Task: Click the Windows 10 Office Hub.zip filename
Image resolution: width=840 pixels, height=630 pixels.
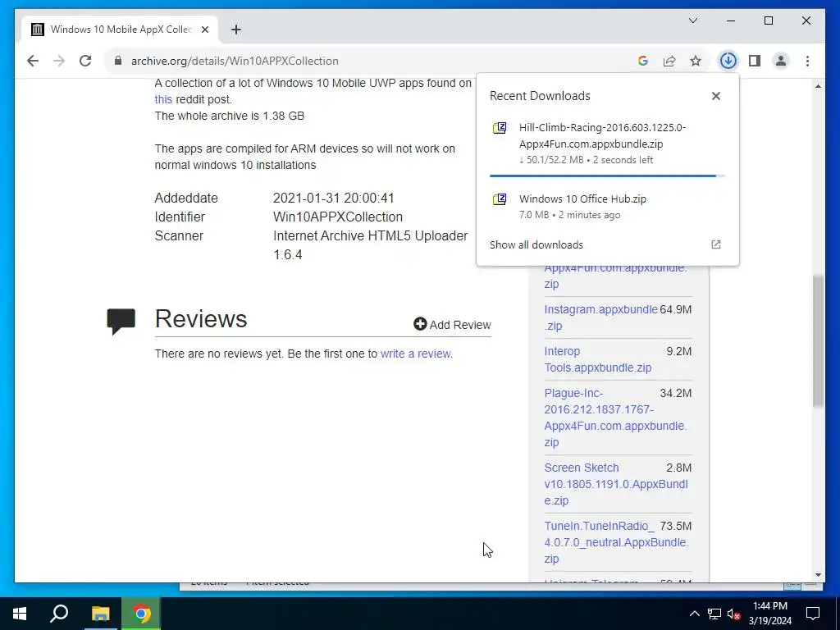Action: click(582, 199)
